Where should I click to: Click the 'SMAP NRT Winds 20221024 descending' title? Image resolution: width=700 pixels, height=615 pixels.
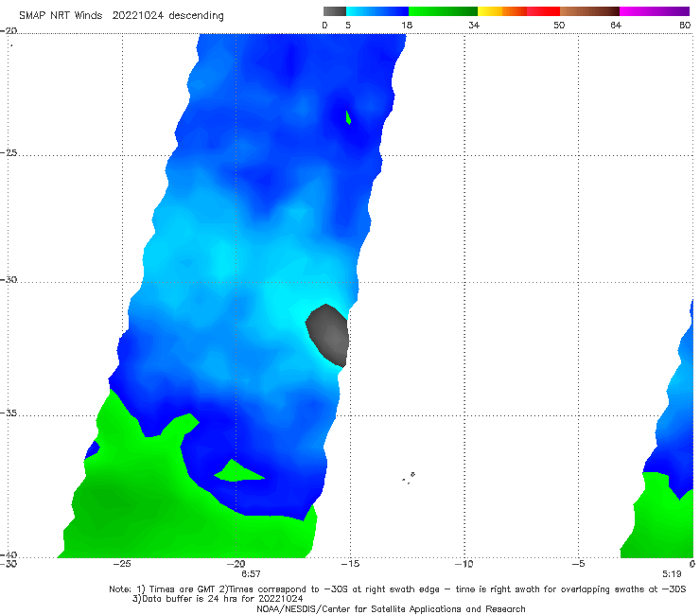click(x=121, y=15)
